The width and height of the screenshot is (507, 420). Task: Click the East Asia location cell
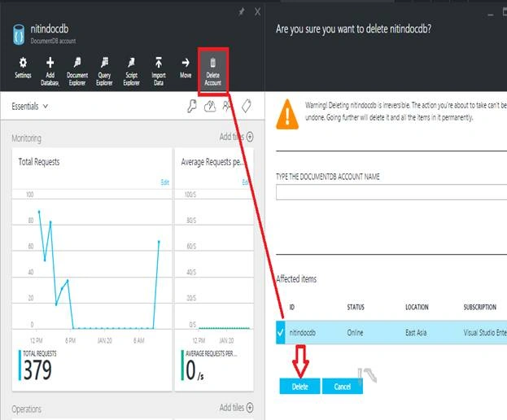[416, 332]
